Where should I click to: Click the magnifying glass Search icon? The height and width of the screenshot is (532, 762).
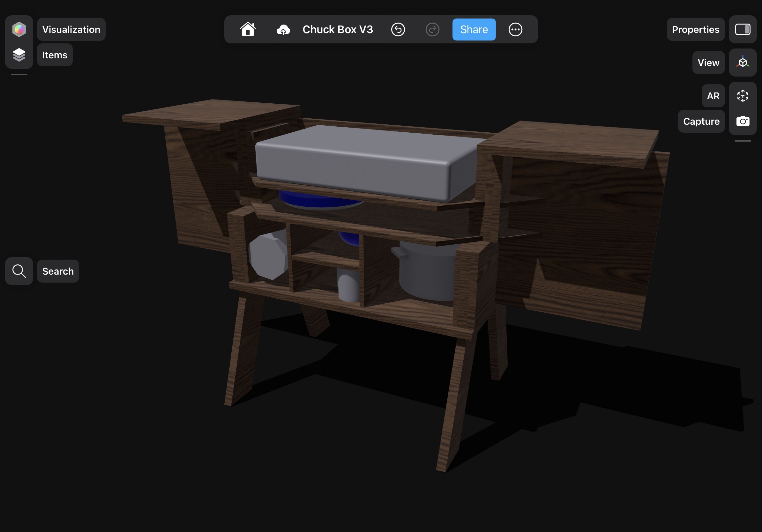[19, 271]
